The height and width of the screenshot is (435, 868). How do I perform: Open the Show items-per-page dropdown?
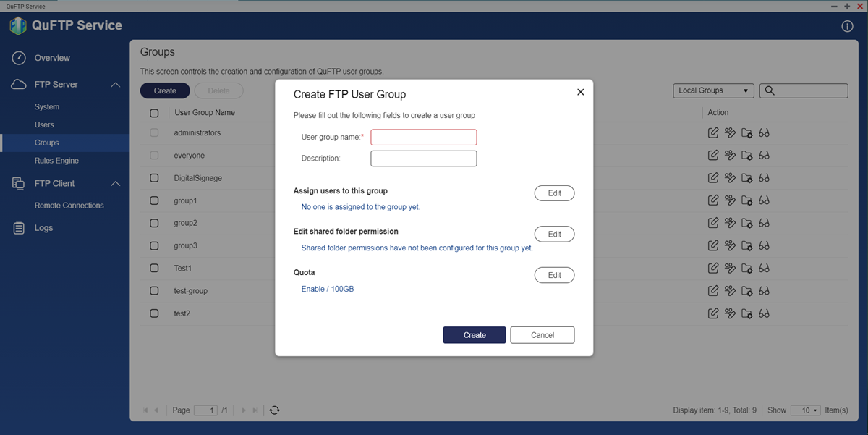pos(806,410)
